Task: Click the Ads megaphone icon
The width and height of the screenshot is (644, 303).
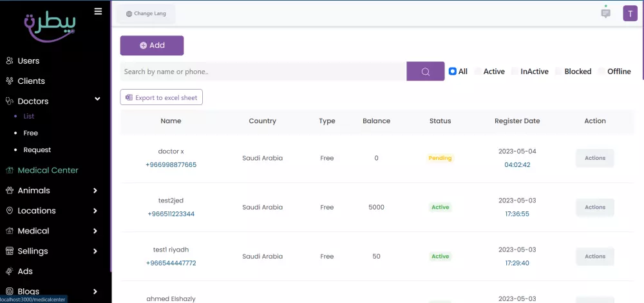Action: (x=10, y=271)
